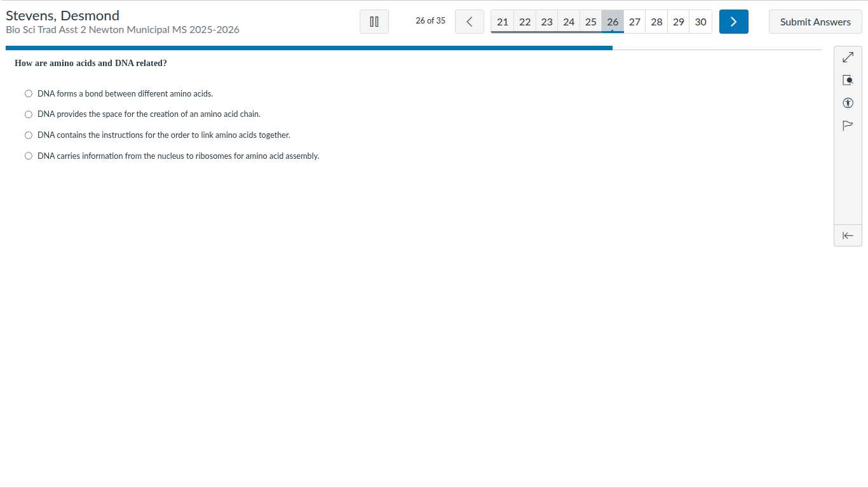Screen dimensions: 868x488
Task: Click the question text about amino acids and DNA
Action: pos(91,64)
